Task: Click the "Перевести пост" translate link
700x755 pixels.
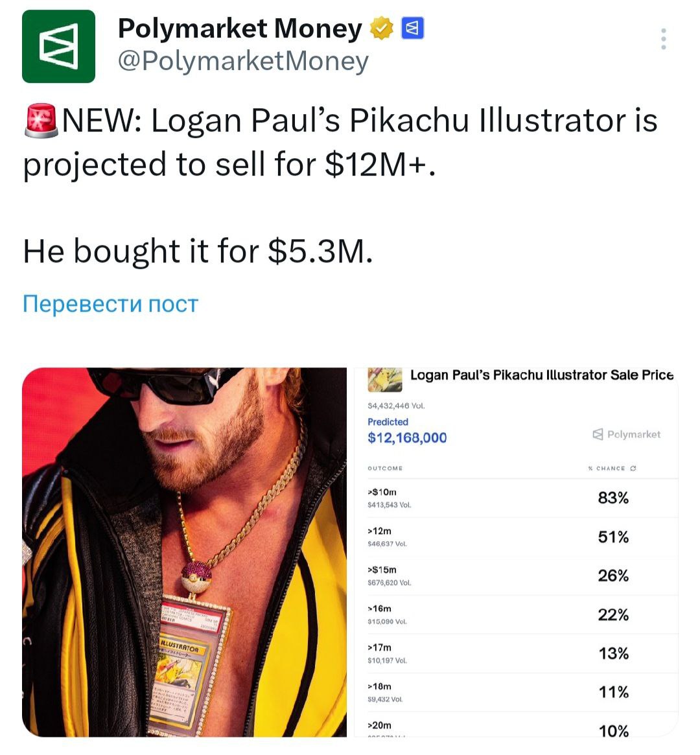Action: (110, 304)
